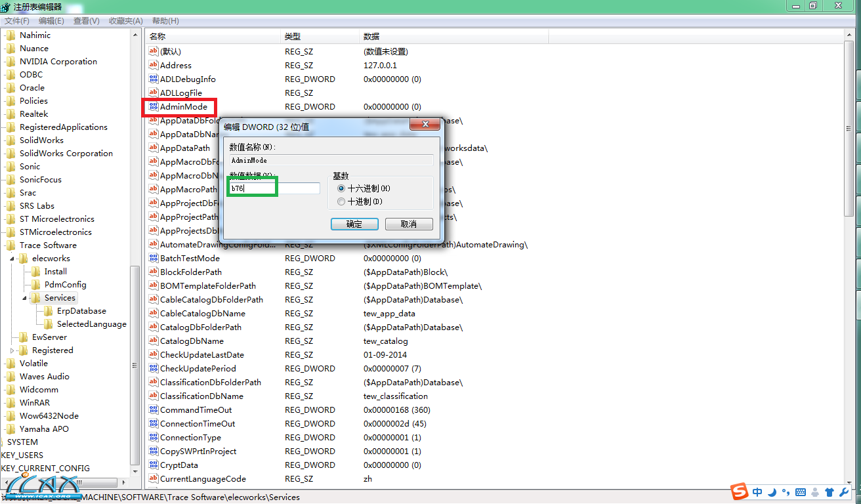Open the 编辑(E) menu
Screen dimensions: 861x504
pos(51,21)
